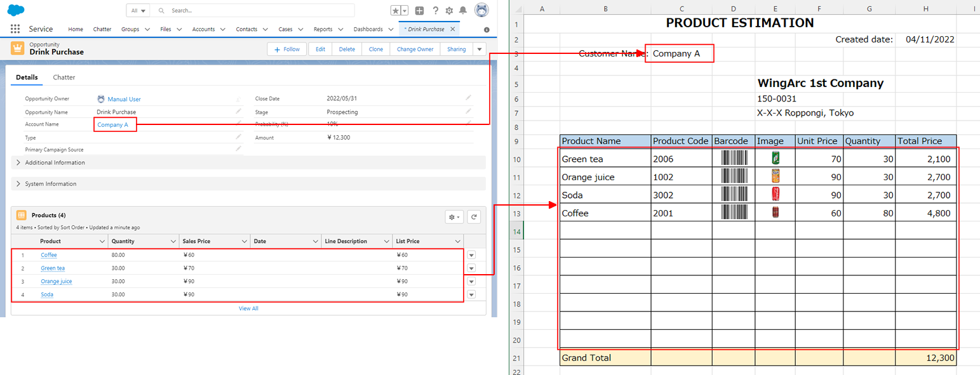Viewport: 980px width, 375px height.
Task: Open the Files tab dropdown chevron
Action: click(179, 29)
